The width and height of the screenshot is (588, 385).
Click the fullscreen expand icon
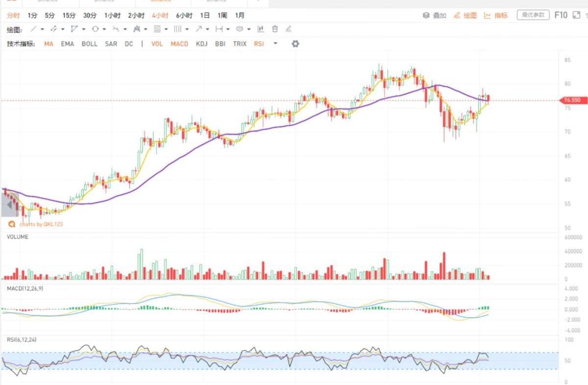click(576, 15)
